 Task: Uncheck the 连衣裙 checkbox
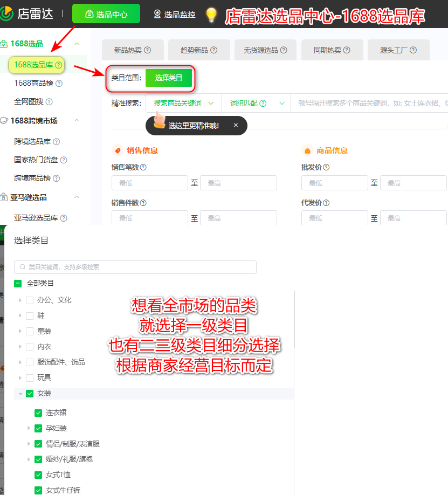pos(38,412)
